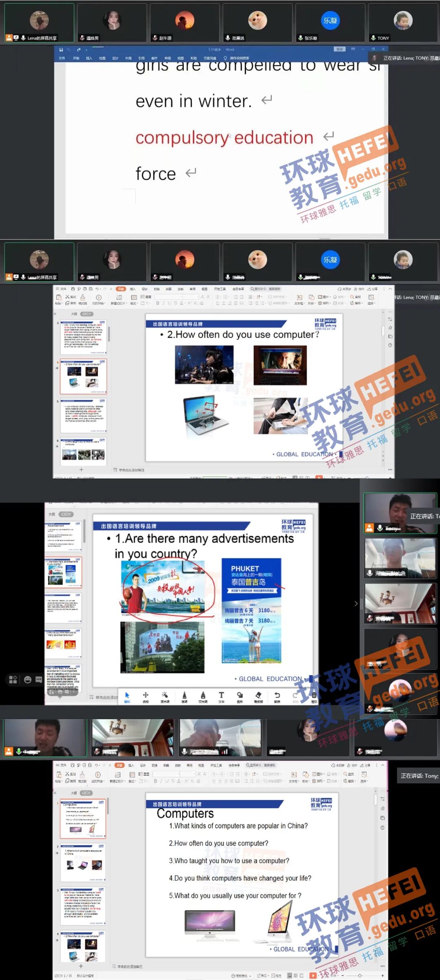Toggle TONY's microphone icon in top meeting strip

click(373, 38)
